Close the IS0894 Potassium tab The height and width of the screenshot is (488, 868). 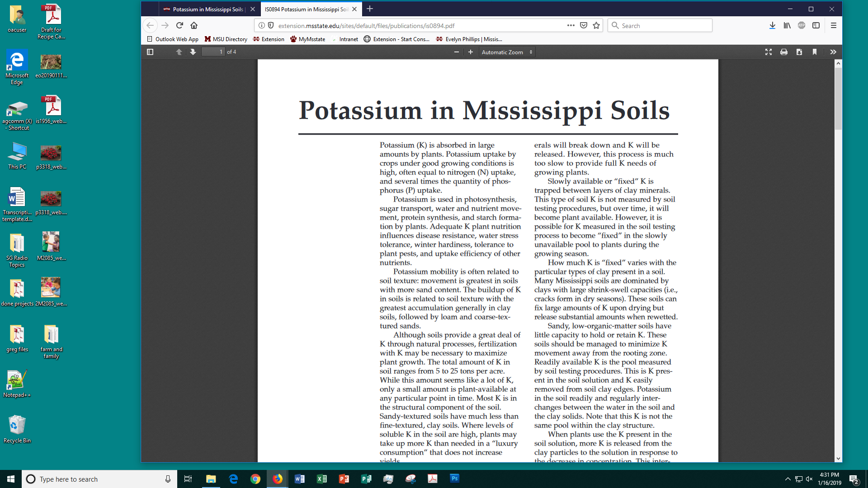tap(354, 9)
